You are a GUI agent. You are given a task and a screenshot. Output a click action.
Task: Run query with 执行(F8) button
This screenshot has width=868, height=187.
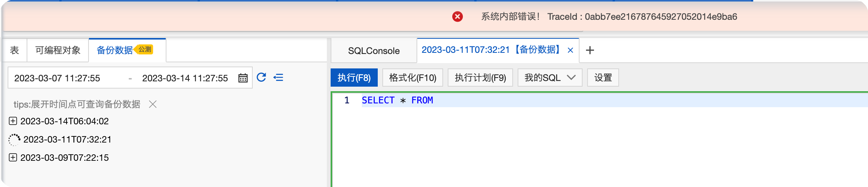click(354, 78)
